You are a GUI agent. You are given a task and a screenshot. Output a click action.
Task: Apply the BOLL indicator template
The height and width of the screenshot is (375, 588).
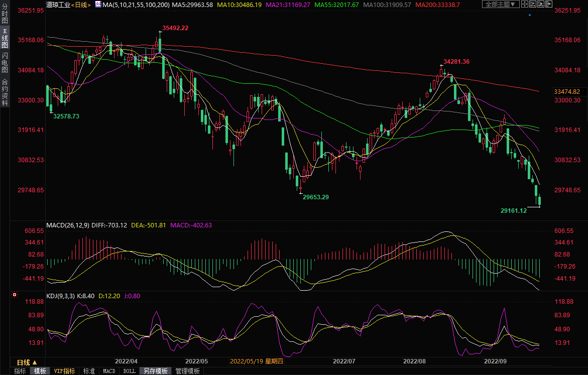click(x=129, y=371)
